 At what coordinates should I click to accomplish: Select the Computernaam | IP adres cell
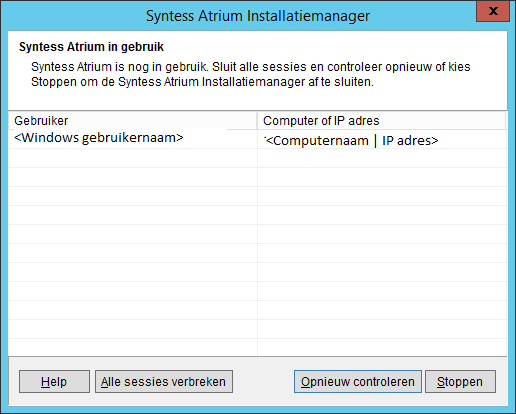coord(382,139)
